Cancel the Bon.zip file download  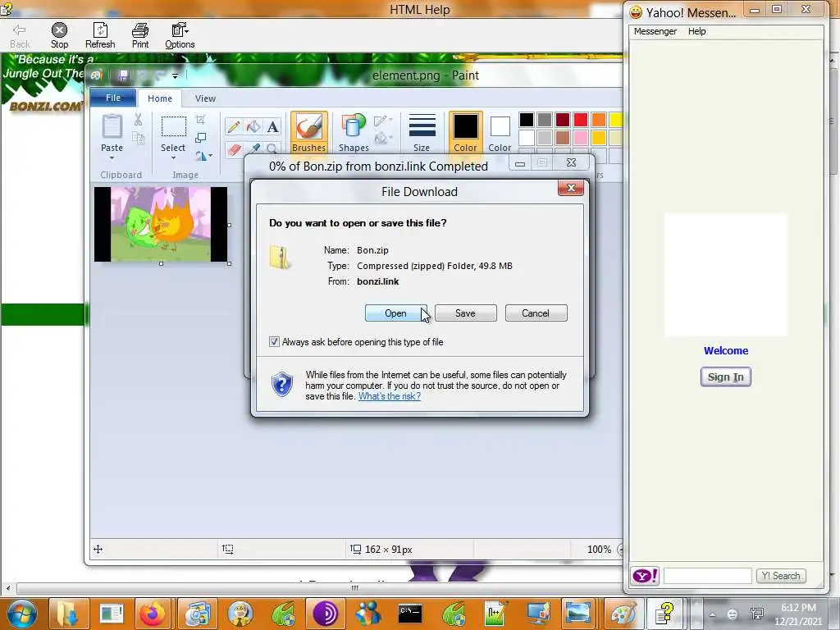[536, 313]
